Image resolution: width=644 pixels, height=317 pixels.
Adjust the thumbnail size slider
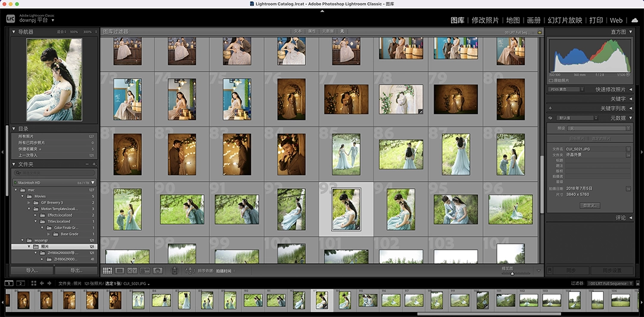pyautogui.click(x=512, y=273)
